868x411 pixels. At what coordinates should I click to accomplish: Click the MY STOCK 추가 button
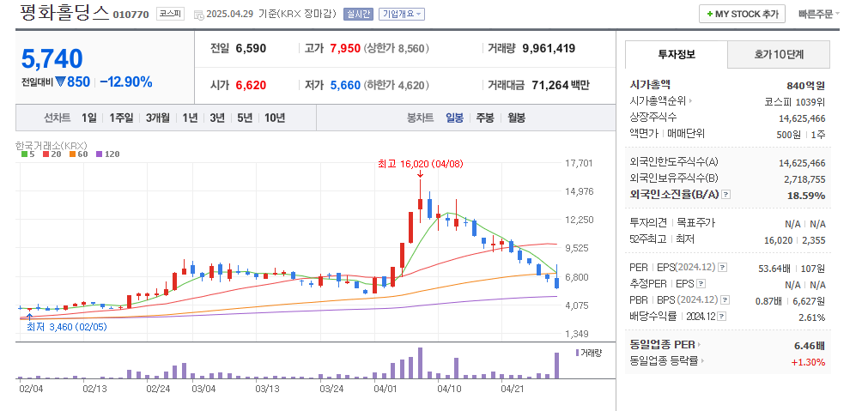tap(742, 15)
